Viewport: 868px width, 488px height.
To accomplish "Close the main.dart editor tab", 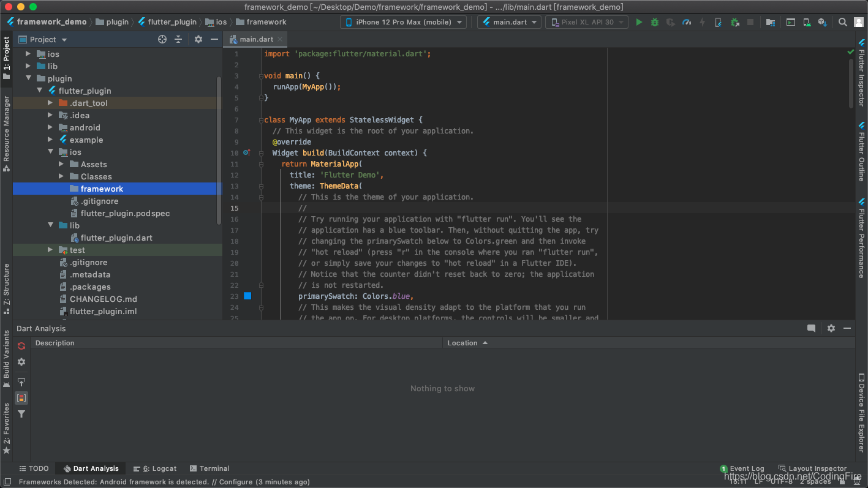I will coord(280,39).
